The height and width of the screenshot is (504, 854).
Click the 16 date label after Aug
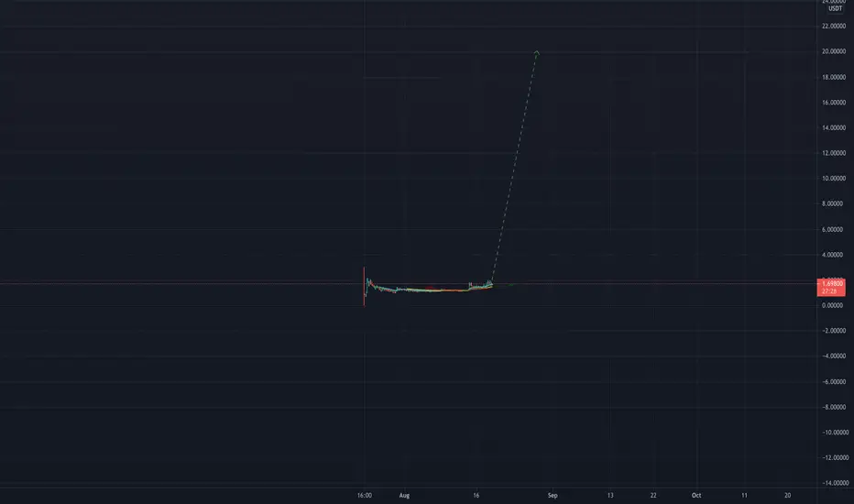pos(476,495)
